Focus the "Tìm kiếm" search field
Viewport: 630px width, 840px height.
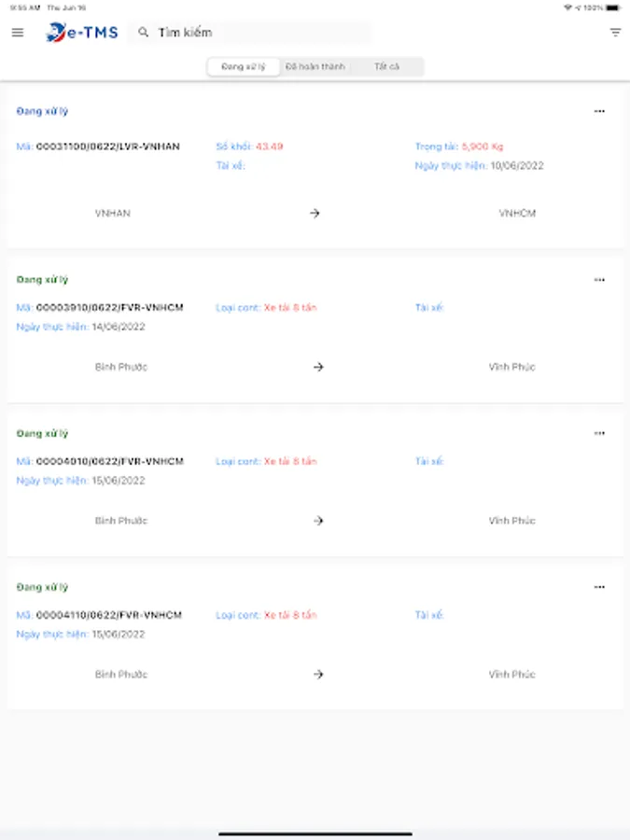pos(261,33)
